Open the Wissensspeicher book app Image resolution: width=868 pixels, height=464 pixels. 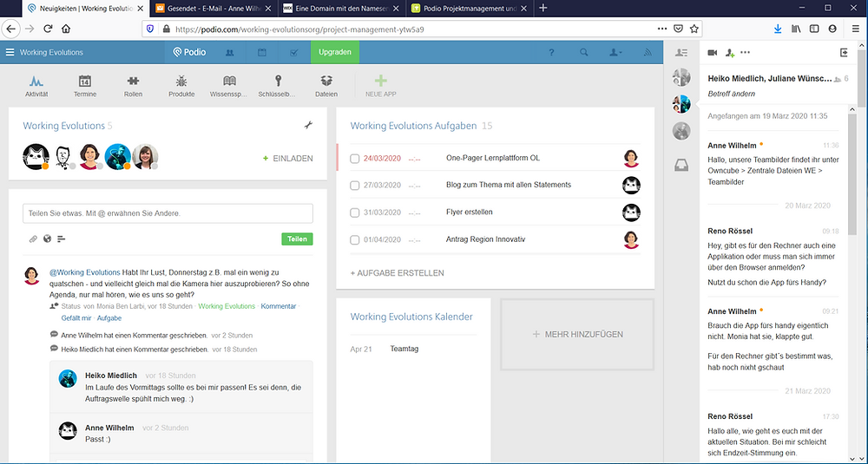(x=229, y=86)
